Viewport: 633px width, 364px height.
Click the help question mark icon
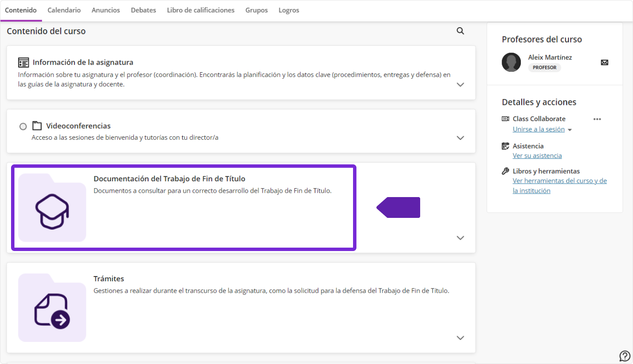[x=625, y=356]
